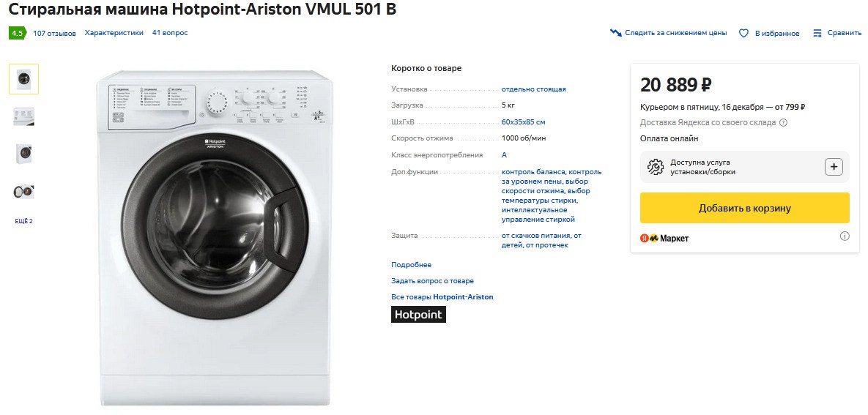Click the heart favorites icon
Image resolution: width=868 pixels, height=415 pixels.
click(x=743, y=33)
